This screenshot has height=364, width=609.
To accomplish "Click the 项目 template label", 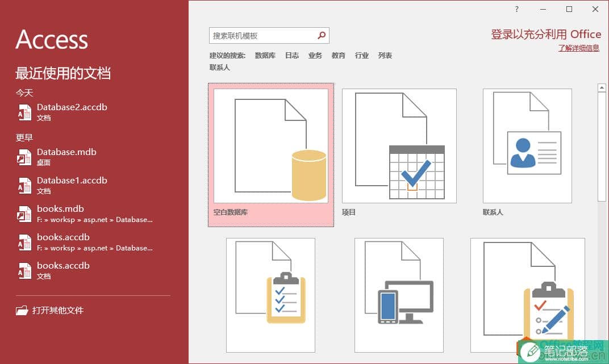I will click(x=348, y=212).
